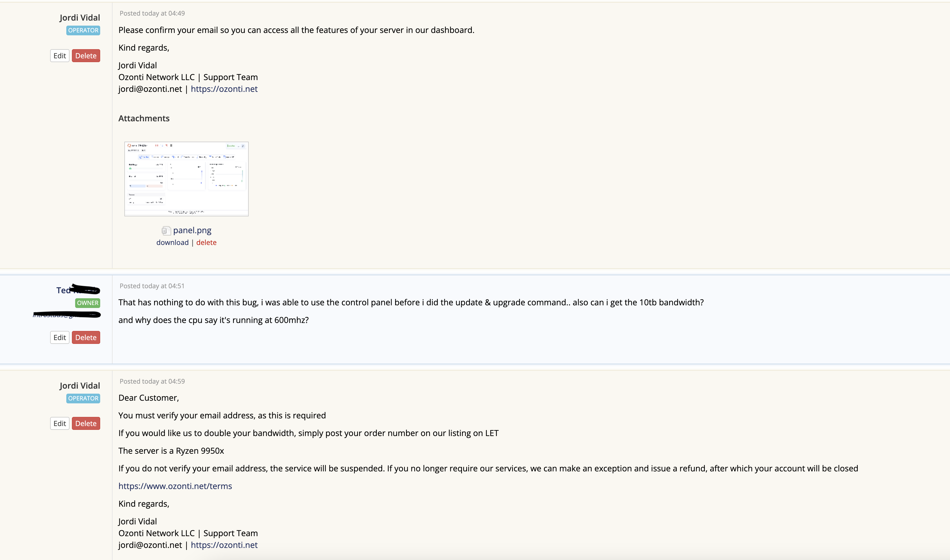The height and width of the screenshot is (560, 950).
Task: Edit Jordi Vidal's 04:49 reply
Action: click(60, 56)
